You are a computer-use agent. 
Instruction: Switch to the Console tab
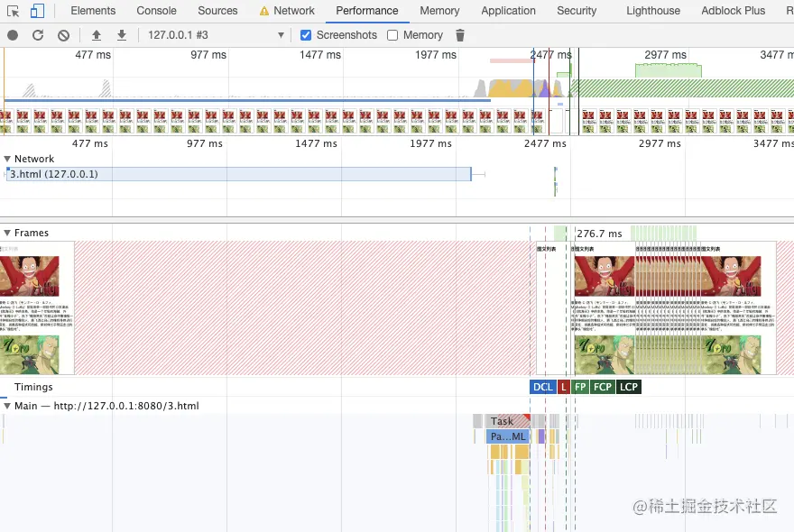tap(156, 11)
